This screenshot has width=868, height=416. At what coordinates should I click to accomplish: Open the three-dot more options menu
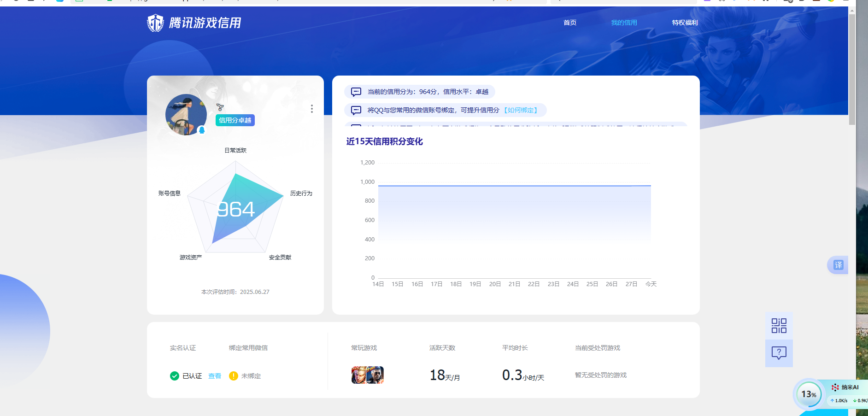[x=312, y=109]
